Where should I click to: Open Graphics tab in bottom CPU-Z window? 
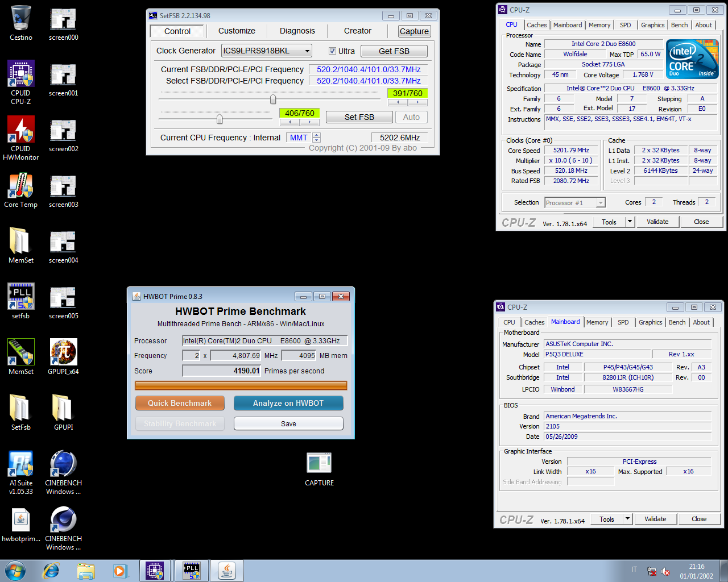[651, 322]
